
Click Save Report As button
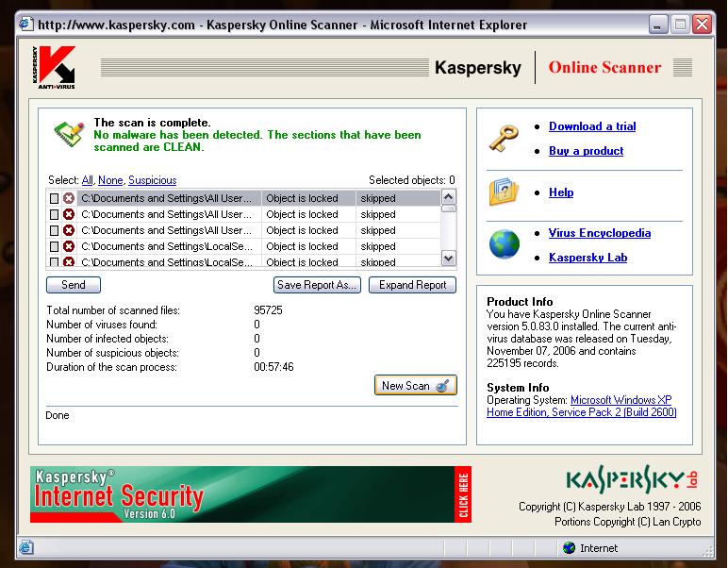[317, 285]
